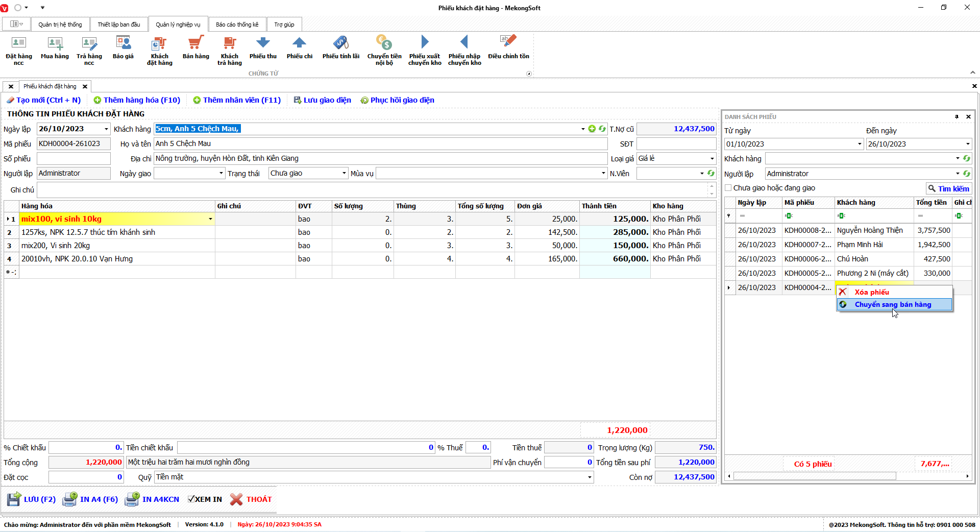Toggle the XEM IN checkbox

coord(191,499)
